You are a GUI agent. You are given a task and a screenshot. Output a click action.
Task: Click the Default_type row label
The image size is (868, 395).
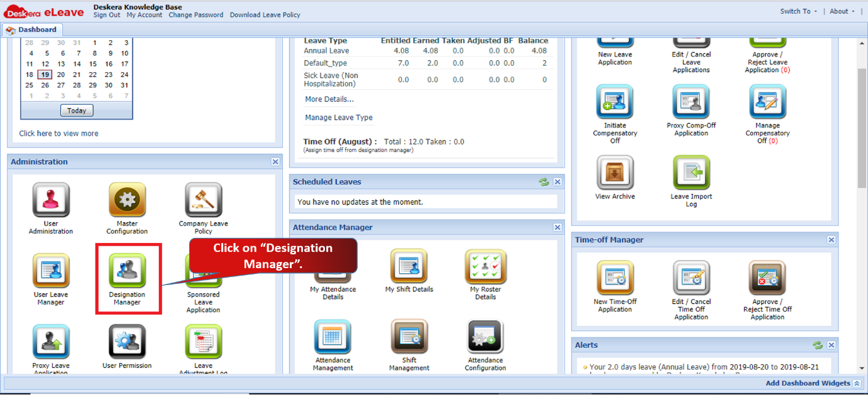[x=325, y=63]
